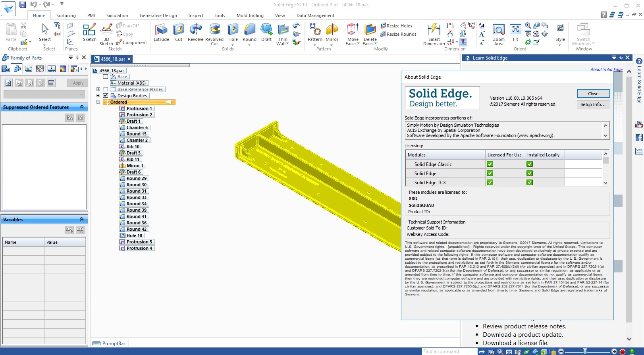Switch to the Surfacing ribbon tab

point(66,15)
